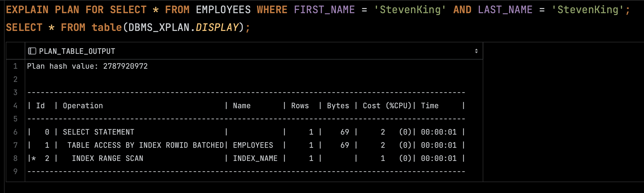Open the column sort arrows for PLAN_TABLE_OUTPUT
Screen dimensions: 644x193
pyautogui.click(x=476, y=51)
